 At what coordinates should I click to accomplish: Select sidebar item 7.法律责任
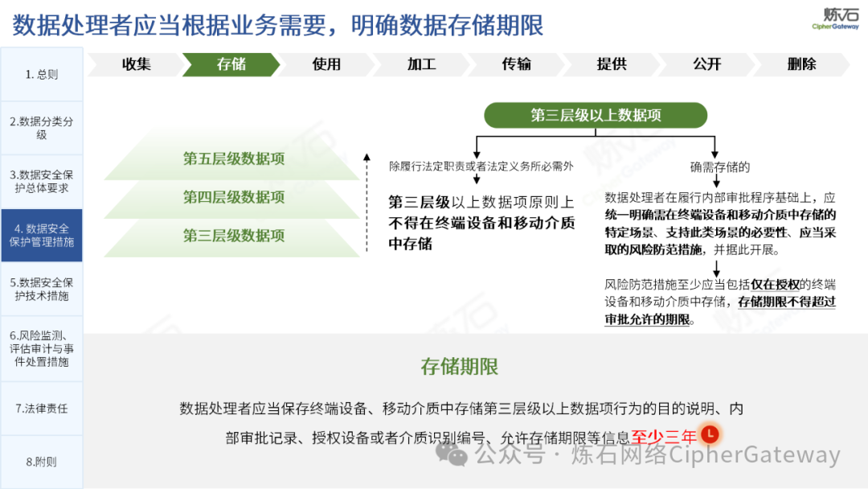[42, 409]
